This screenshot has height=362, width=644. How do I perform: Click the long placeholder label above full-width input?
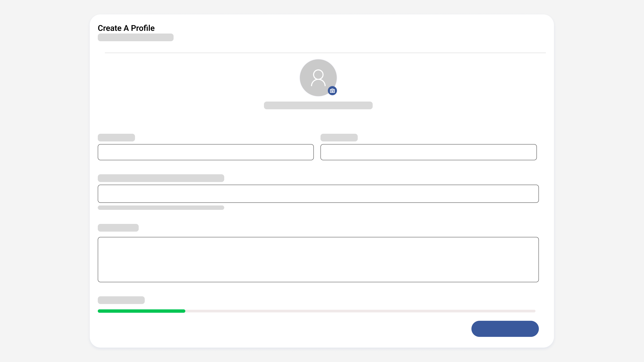point(161,178)
